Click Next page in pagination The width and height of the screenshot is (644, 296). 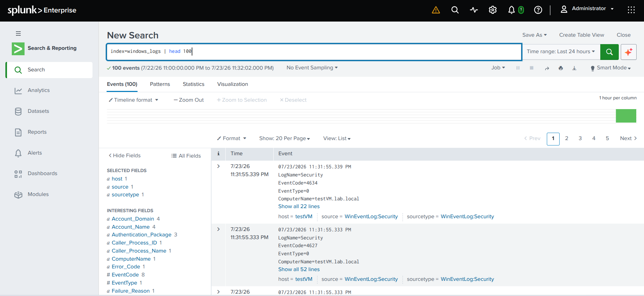629,138
